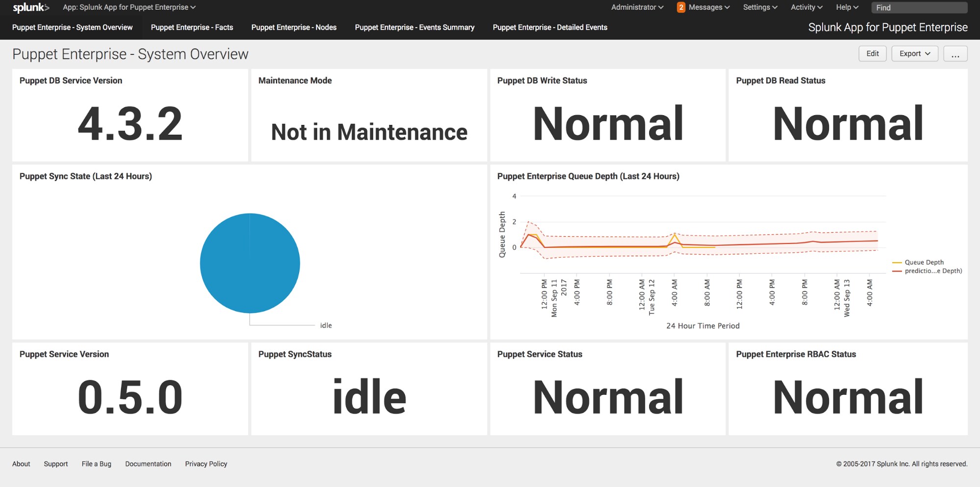Open the Documentation footer link
The height and width of the screenshot is (487, 980).
click(148, 464)
